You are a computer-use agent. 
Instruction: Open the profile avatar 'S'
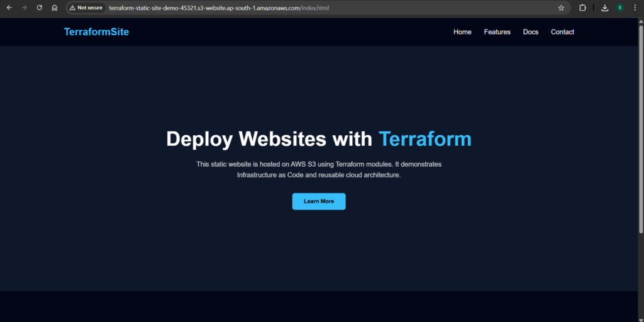pyautogui.click(x=619, y=8)
